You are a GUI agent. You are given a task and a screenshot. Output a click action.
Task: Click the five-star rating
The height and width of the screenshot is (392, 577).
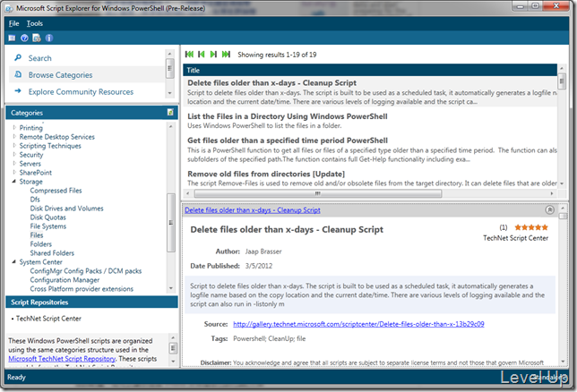(531, 227)
